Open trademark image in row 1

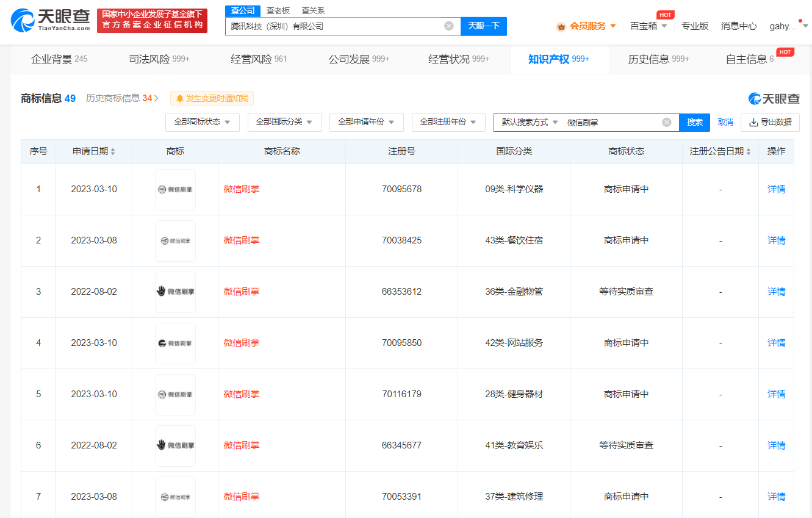coord(175,190)
